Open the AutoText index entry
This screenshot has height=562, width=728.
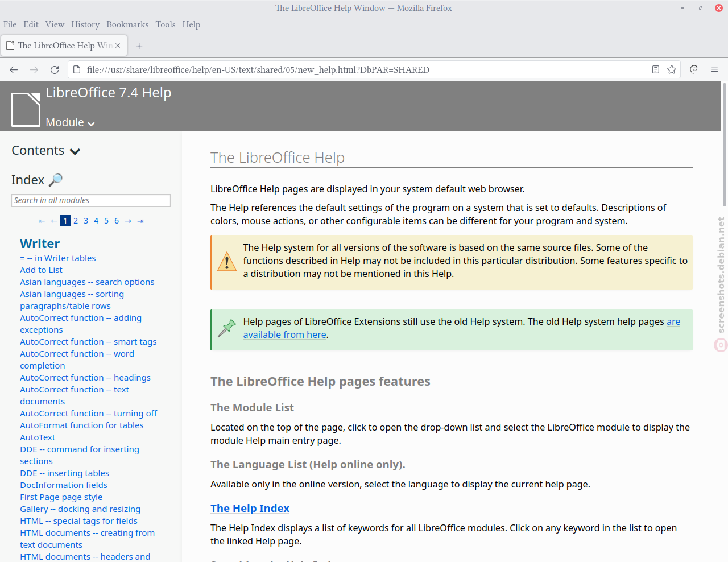(x=38, y=437)
